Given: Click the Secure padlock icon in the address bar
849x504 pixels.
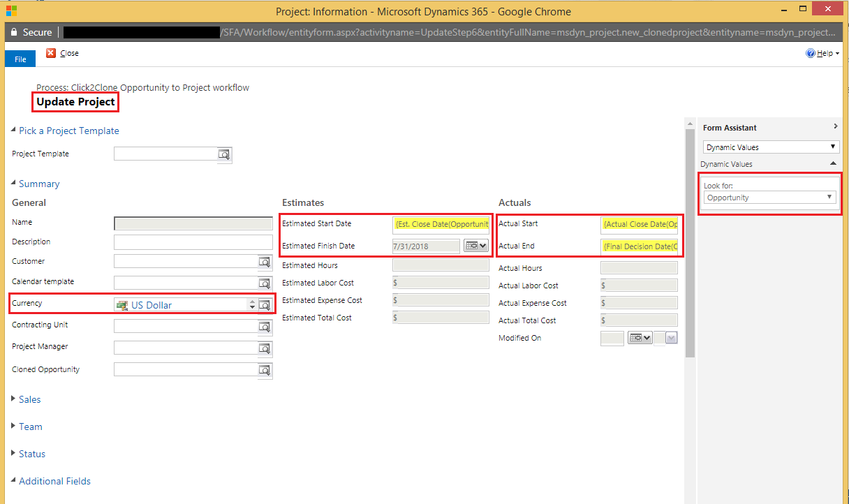Looking at the screenshot, I should (13, 32).
